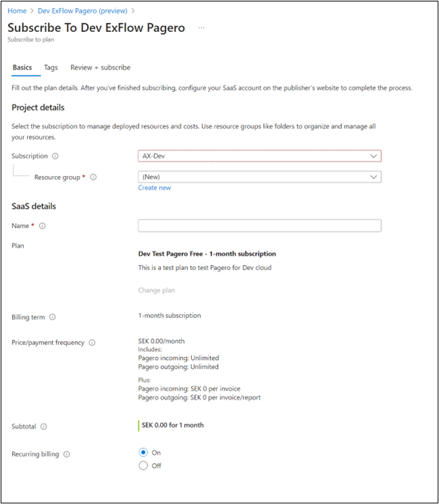This screenshot has height=504, width=439.
Task: Click the SEK 0.00 for 1 month subtotal
Action: pos(172,425)
